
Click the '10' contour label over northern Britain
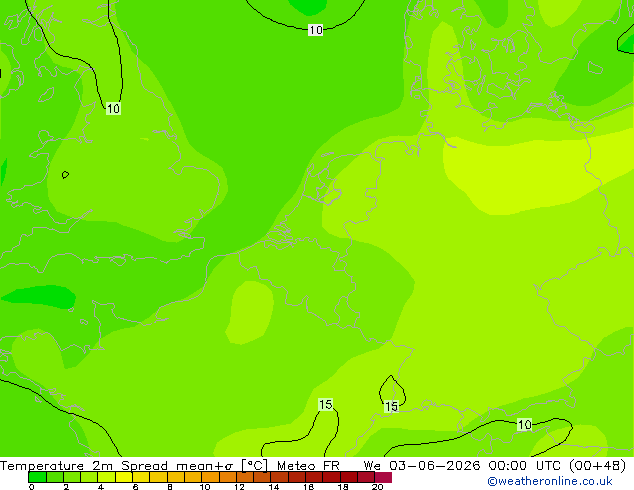[113, 108]
